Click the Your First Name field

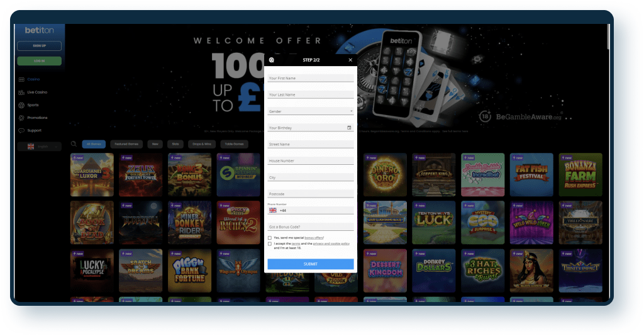[x=311, y=78]
